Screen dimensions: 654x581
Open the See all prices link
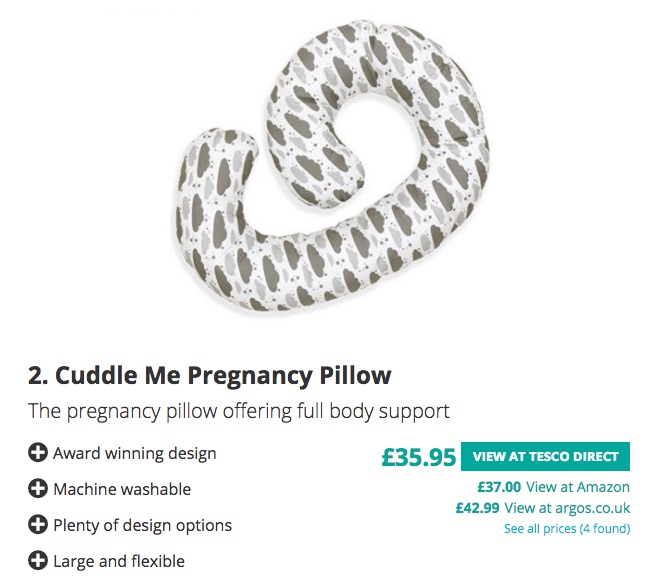tap(539, 528)
